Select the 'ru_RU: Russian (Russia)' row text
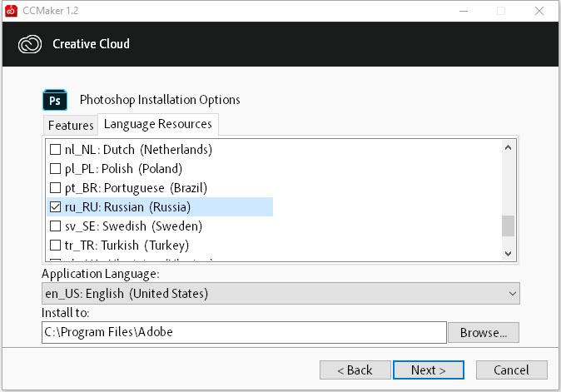The width and height of the screenshot is (561, 392). (x=127, y=207)
